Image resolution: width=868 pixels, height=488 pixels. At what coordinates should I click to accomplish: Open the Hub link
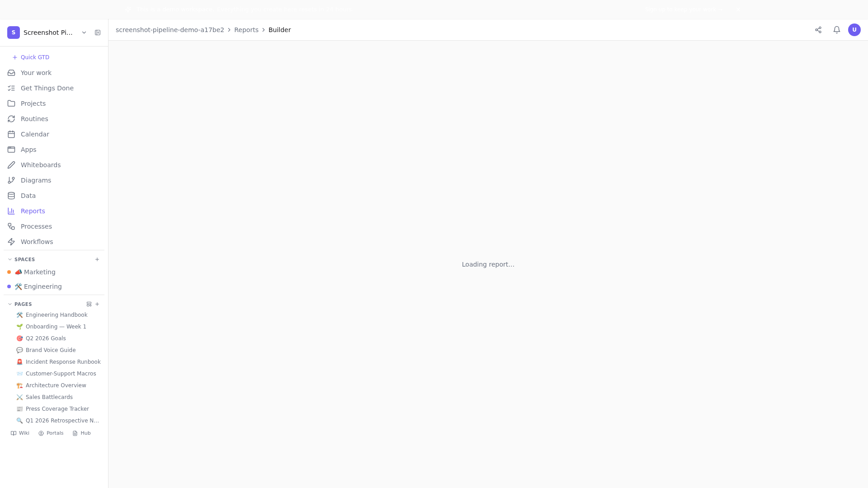point(82,433)
